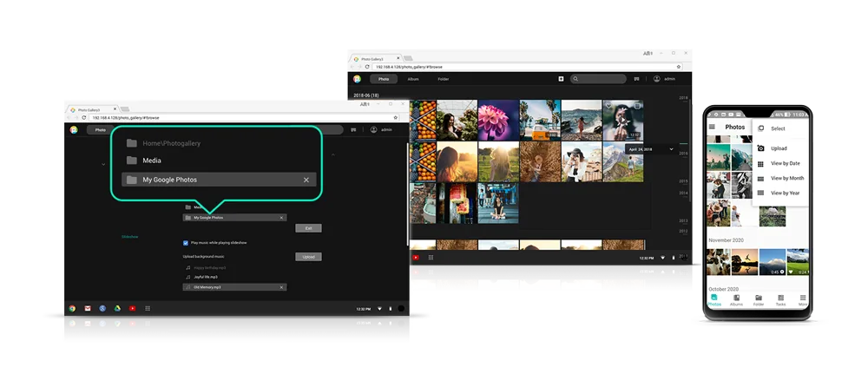Choose View by Month on phone menu
Image resolution: width=868 pixels, height=387 pixels.
(x=780, y=178)
